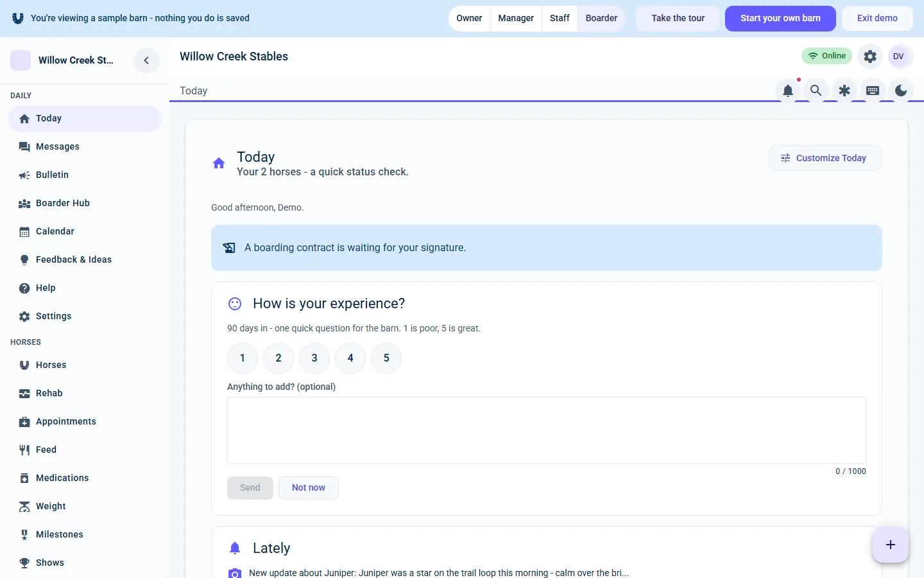Image resolution: width=924 pixels, height=578 pixels.
Task: Open Appointments in sidebar
Action: pyautogui.click(x=85, y=421)
